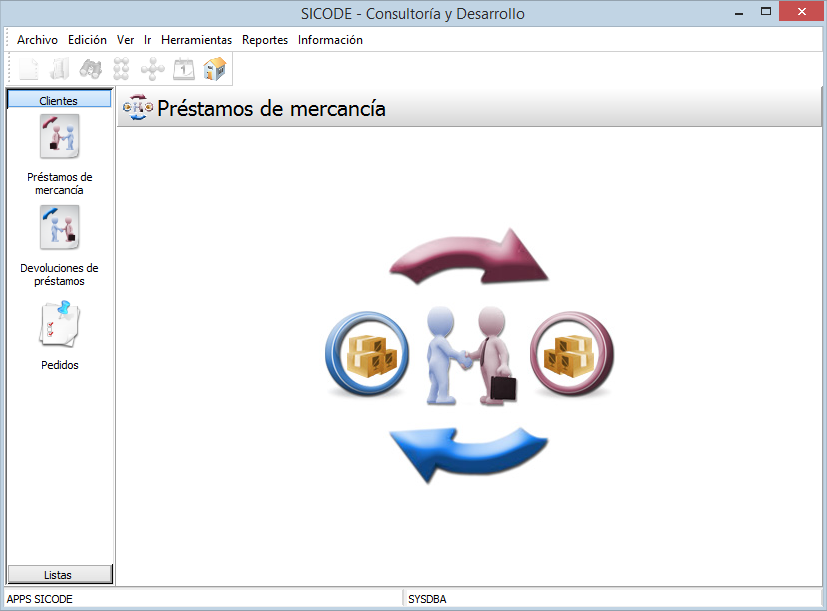
Task: Open the Préstamos de mercancía sidebar icon
Action: coord(59,137)
